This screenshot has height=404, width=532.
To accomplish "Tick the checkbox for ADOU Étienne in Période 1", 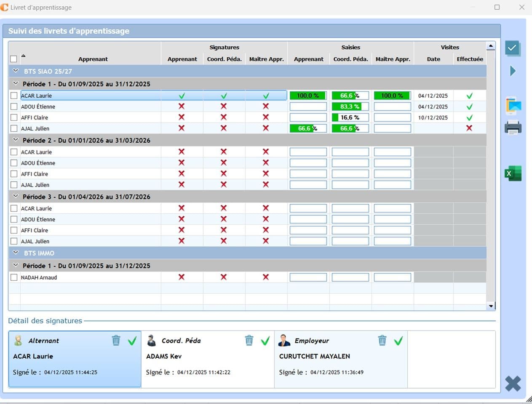I will click(x=14, y=107).
